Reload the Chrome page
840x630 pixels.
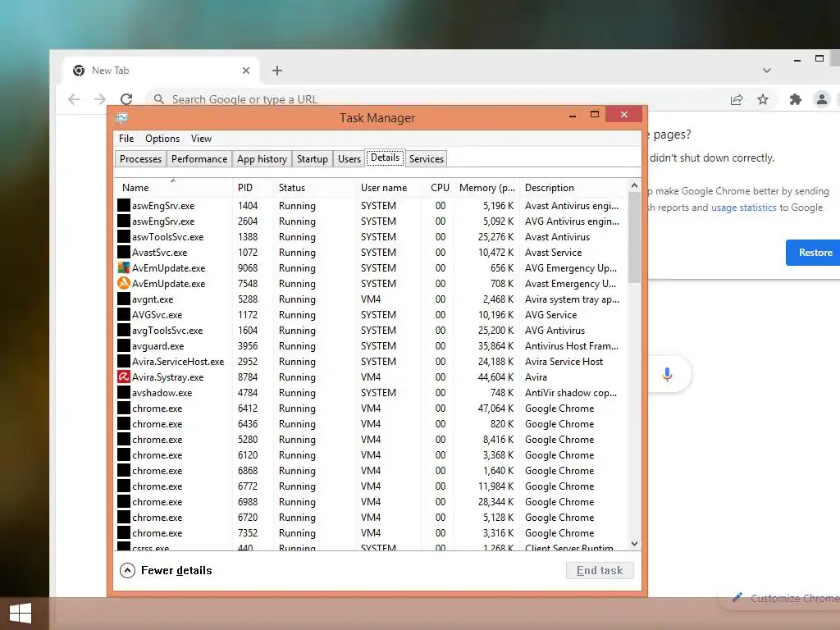point(126,99)
